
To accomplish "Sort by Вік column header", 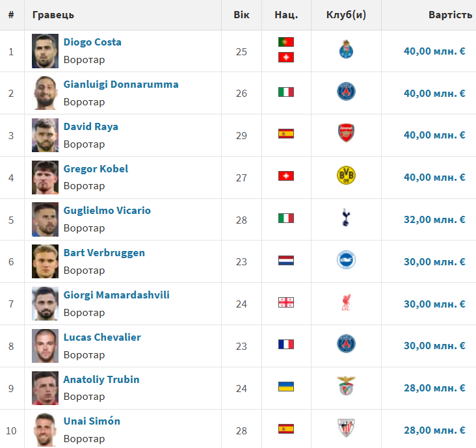I will pos(241,14).
